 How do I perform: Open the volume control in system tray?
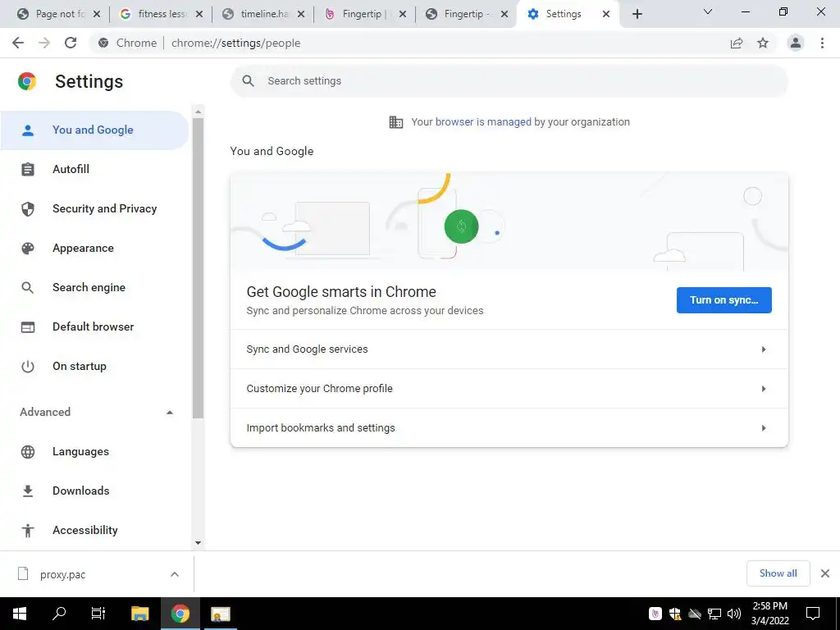point(734,614)
